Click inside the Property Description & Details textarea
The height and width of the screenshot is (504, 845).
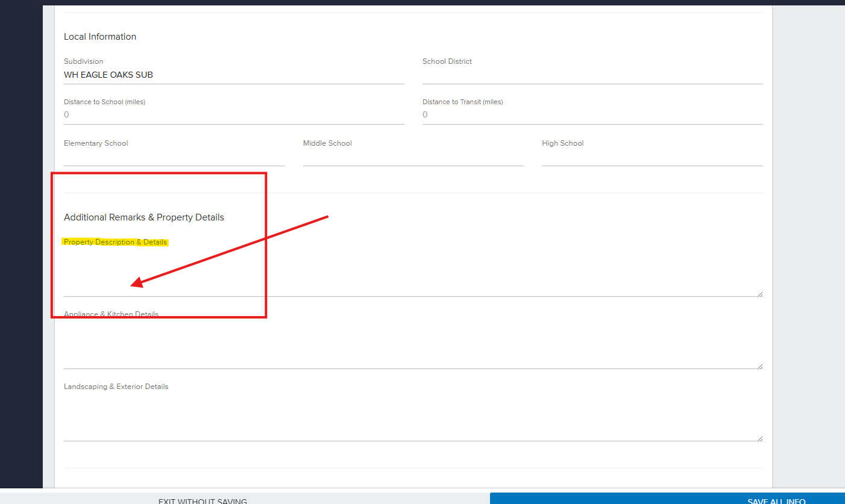click(x=413, y=272)
